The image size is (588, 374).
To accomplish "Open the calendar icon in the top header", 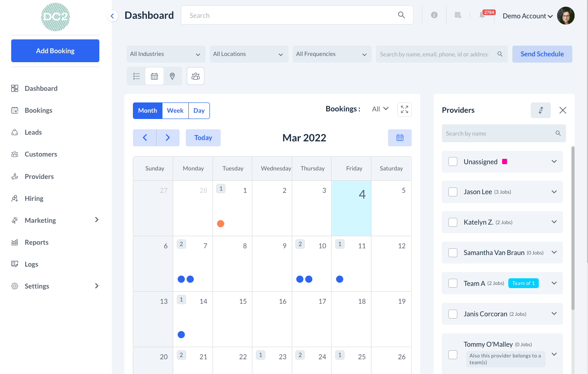I will point(458,15).
